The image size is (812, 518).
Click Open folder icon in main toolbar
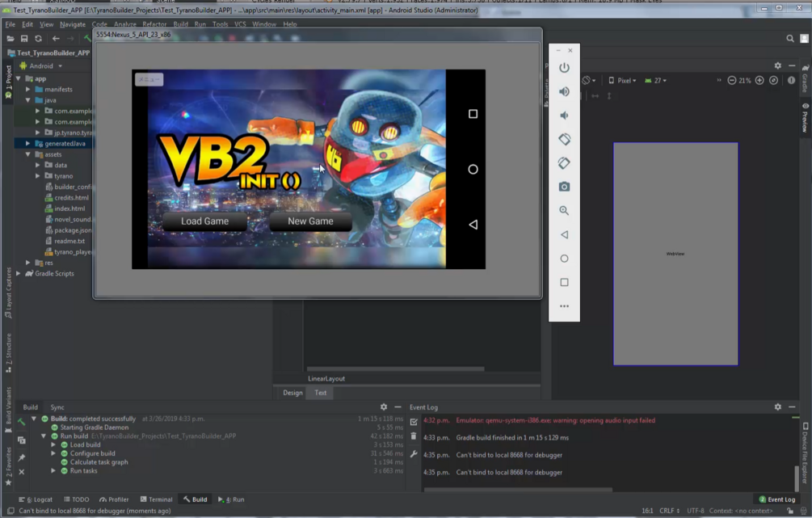(10, 38)
